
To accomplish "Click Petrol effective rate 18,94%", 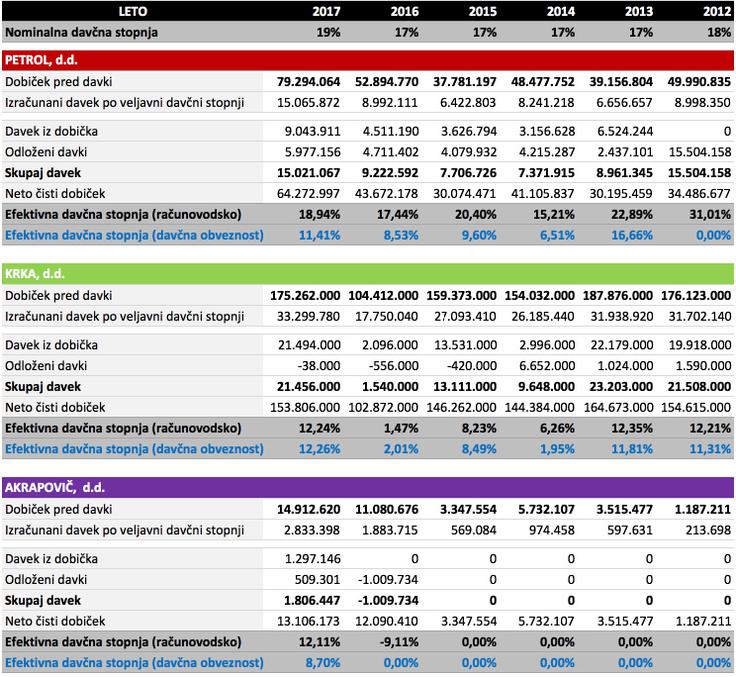I will coord(320,215).
